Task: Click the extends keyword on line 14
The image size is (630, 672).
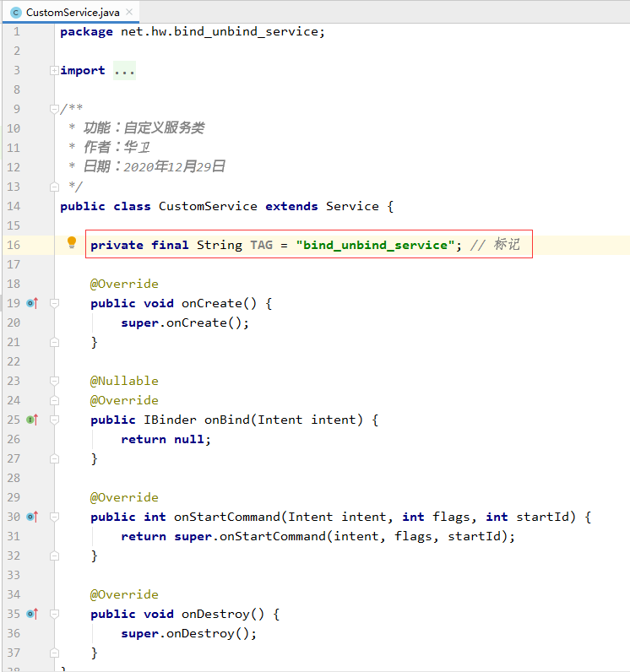Action: pyautogui.click(x=291, y=207)
